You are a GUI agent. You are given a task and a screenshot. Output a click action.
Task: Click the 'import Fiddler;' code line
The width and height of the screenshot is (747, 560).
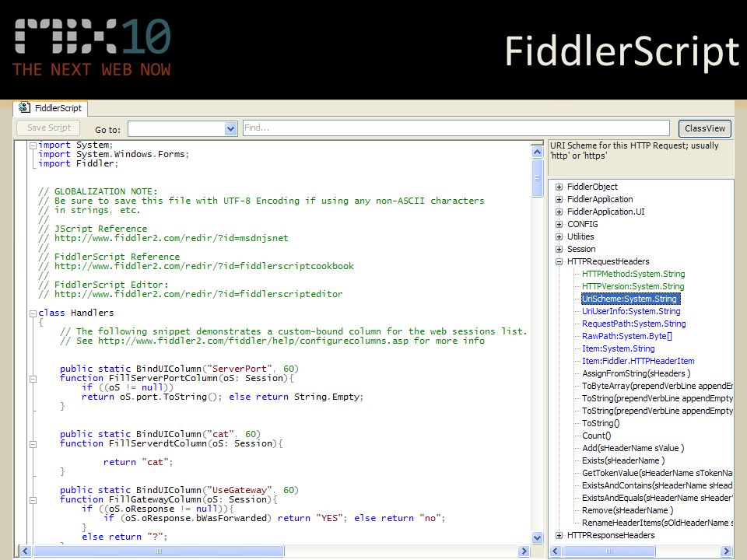coord(78,163)
